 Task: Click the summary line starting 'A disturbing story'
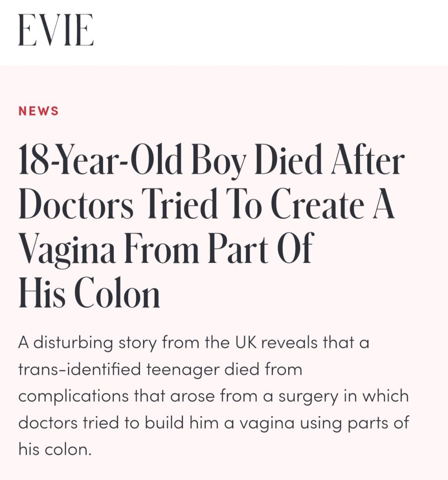194,342
